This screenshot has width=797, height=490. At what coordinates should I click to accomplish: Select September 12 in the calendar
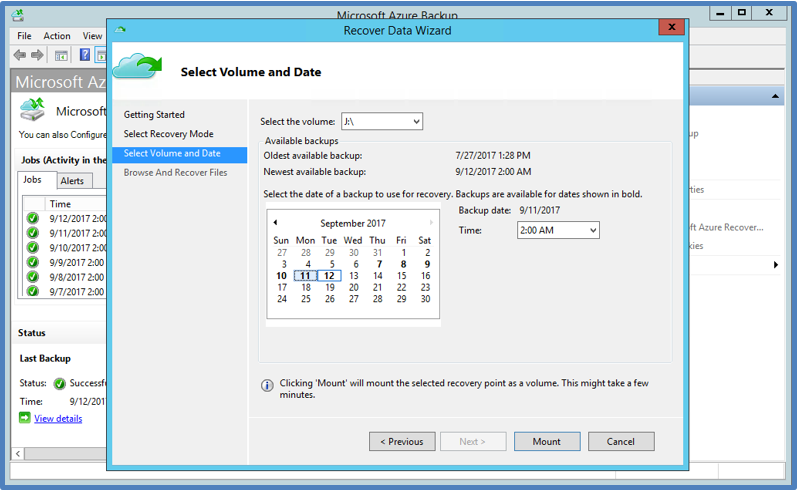click(x=329, y=275)
